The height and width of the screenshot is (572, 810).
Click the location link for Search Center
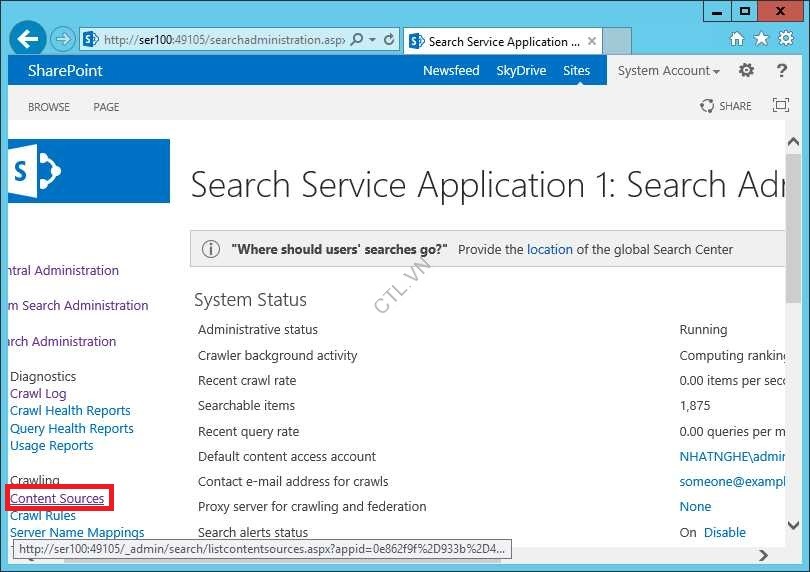click(x=550, y=250)
